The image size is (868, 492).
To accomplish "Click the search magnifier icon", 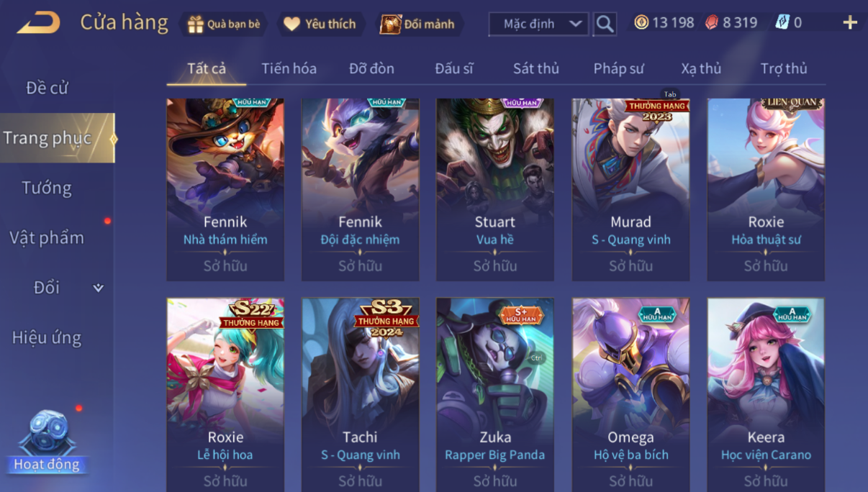I will 605,24.
